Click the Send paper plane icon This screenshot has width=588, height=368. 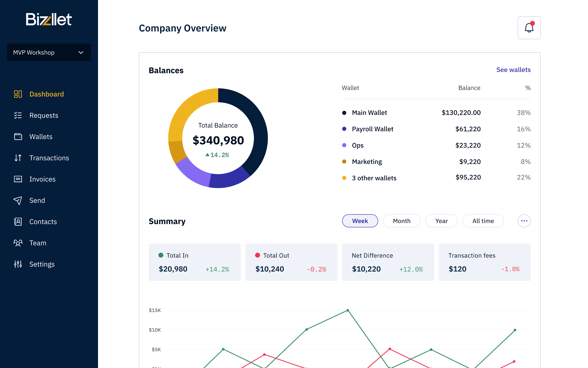pos(18,200)
